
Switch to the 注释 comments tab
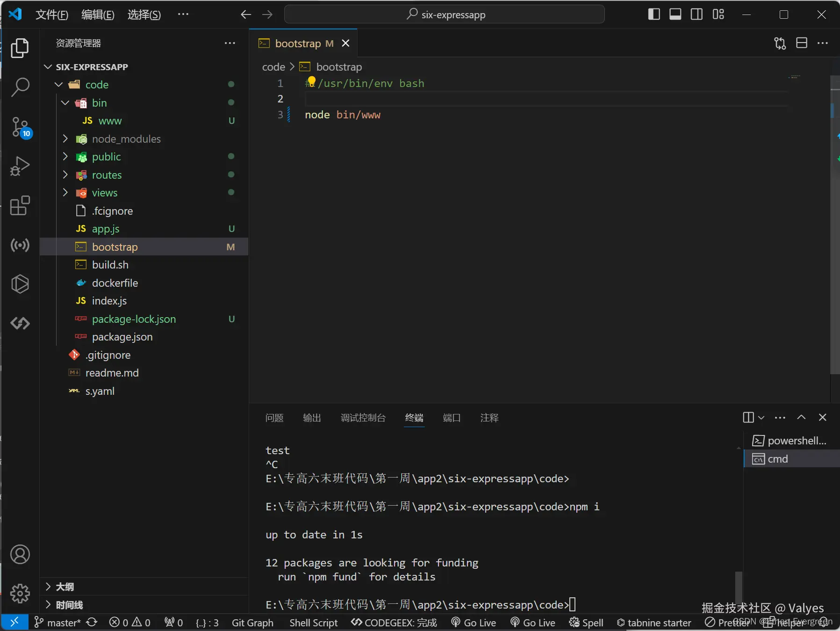[x=489, y=418]
